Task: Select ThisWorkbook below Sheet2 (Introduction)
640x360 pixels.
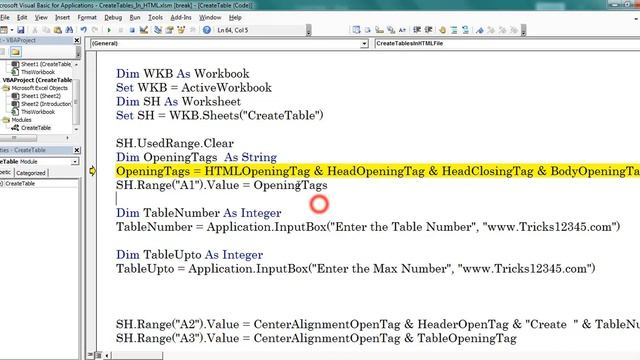Action: [38, 112]
